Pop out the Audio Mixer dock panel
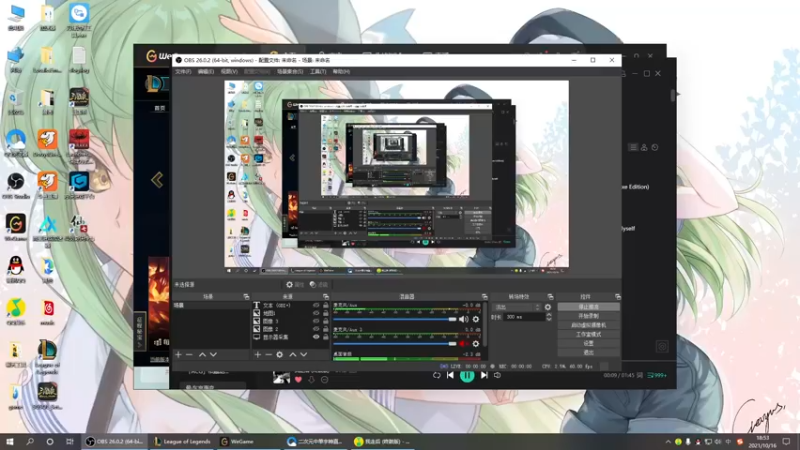800x450 pixels. pyautogui.click(x=484, y=296)
